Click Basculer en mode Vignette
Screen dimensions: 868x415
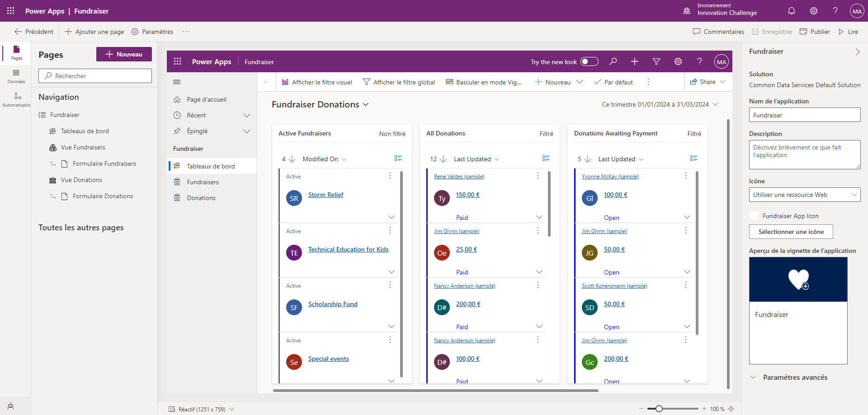pyautogui.click(x=484, y=82)
